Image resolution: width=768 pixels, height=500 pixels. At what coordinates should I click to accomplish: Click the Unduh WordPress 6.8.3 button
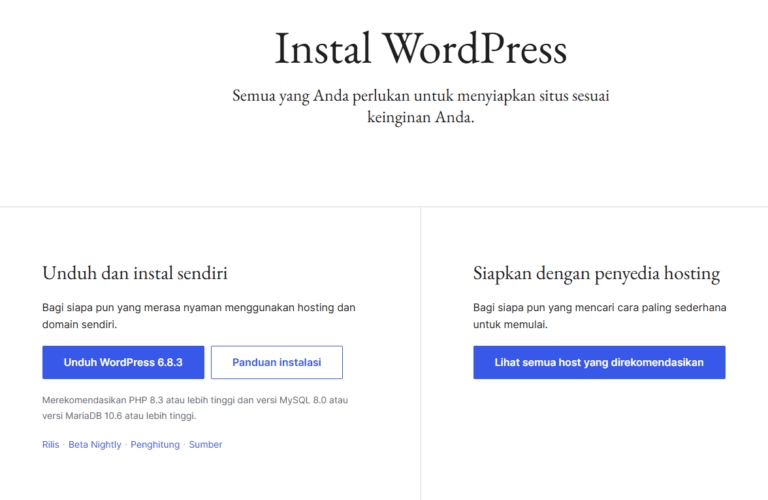coord(123,362)
